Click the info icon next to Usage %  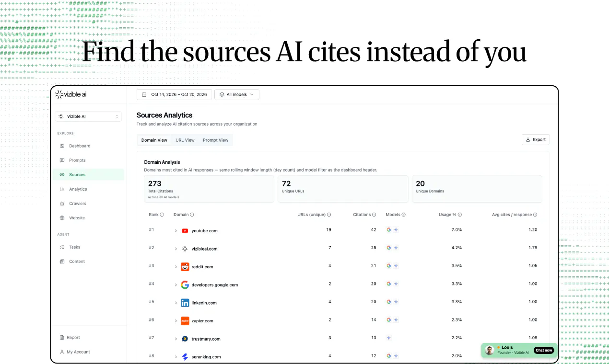tap(460, 215)
